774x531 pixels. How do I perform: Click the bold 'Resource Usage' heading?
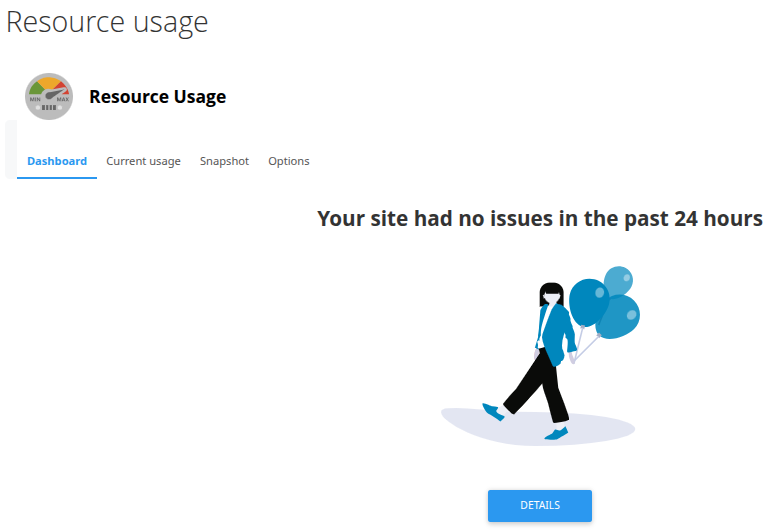(x=157, y=97)
